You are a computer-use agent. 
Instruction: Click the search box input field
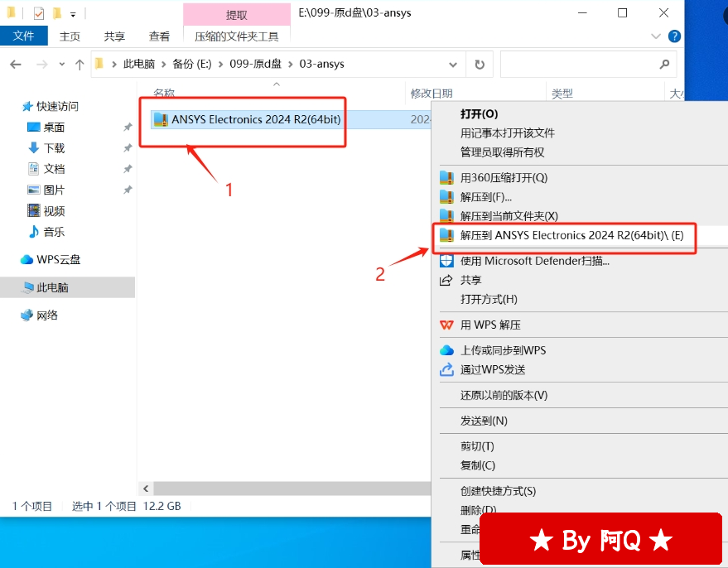[x=580, y=64]
